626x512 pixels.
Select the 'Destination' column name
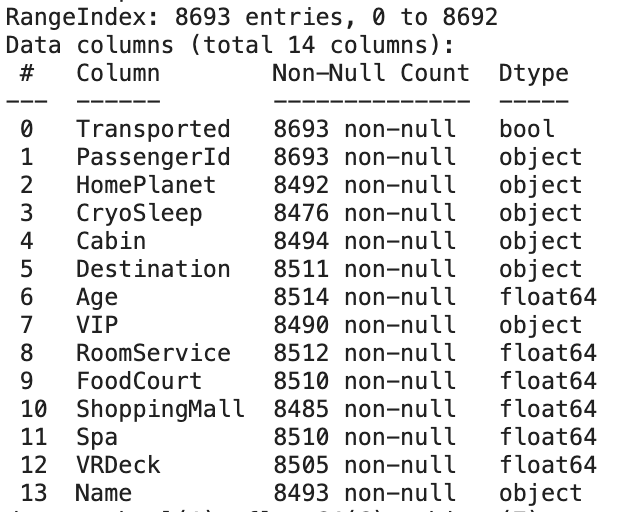point(152,269)
